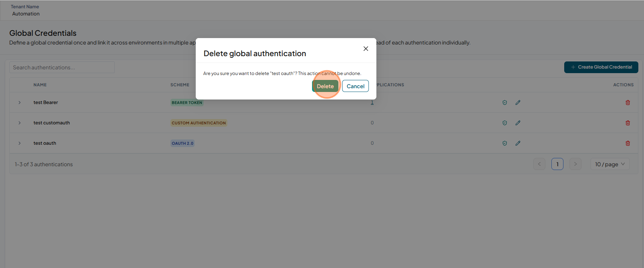Click the pencil edit icon for test Bearer
The image size is (644, 268).
pyautogui.click(x=518, y=103)
